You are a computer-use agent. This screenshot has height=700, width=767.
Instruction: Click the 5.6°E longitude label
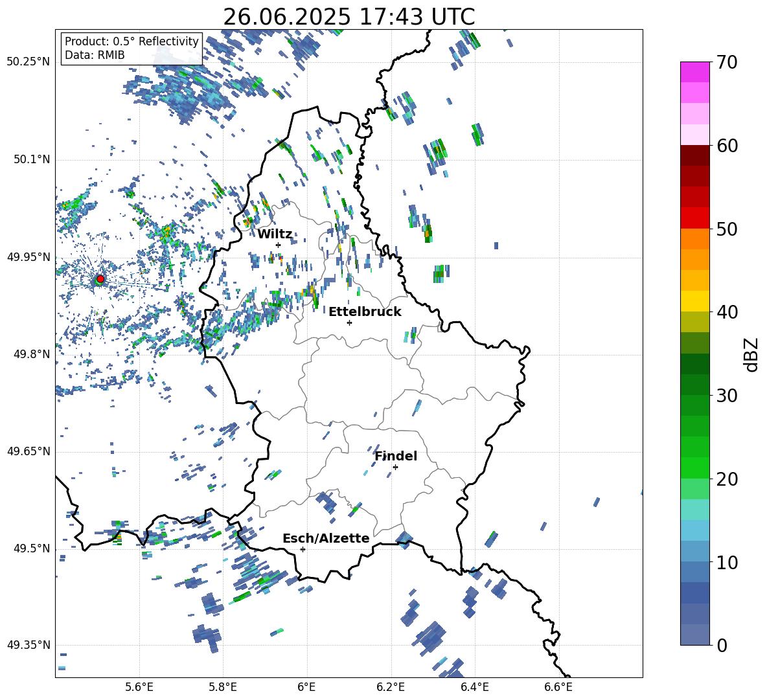coord(139,687)
